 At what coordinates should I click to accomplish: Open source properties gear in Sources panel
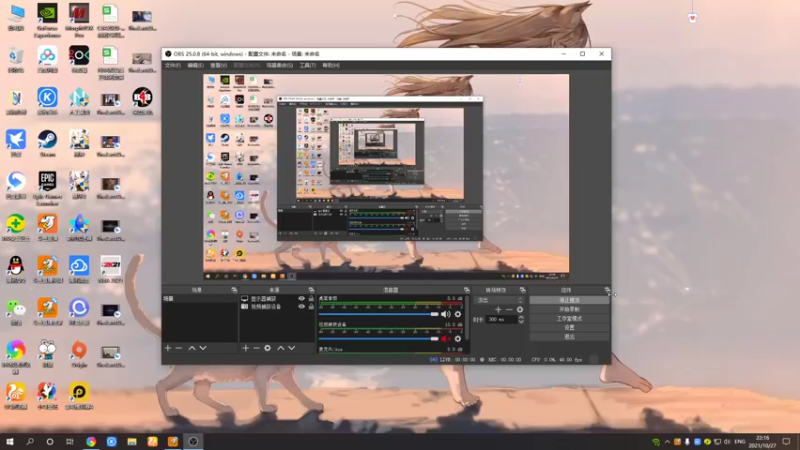coord(267,348)
